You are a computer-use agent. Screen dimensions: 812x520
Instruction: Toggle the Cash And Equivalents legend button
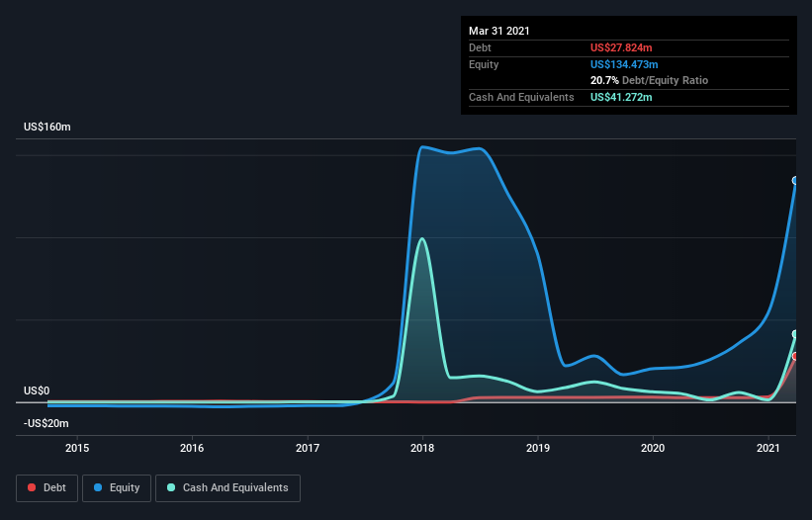click(227, 488)
